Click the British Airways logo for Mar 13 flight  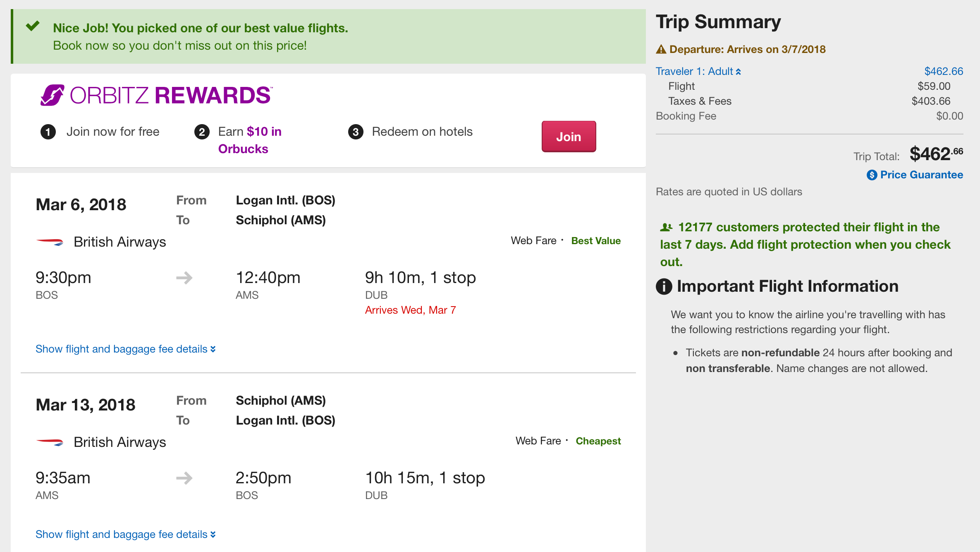point(50,442)
